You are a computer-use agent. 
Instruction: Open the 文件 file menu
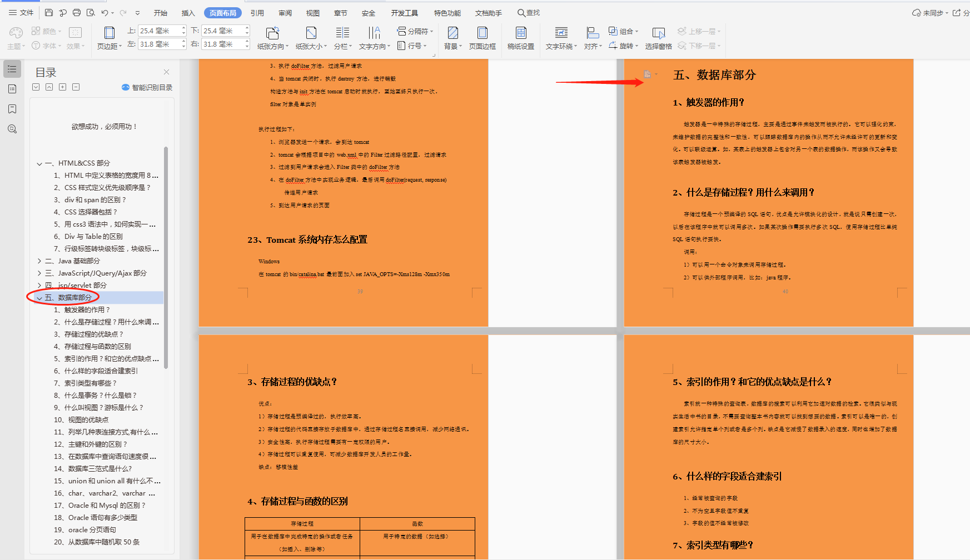(x=22, y=13)
